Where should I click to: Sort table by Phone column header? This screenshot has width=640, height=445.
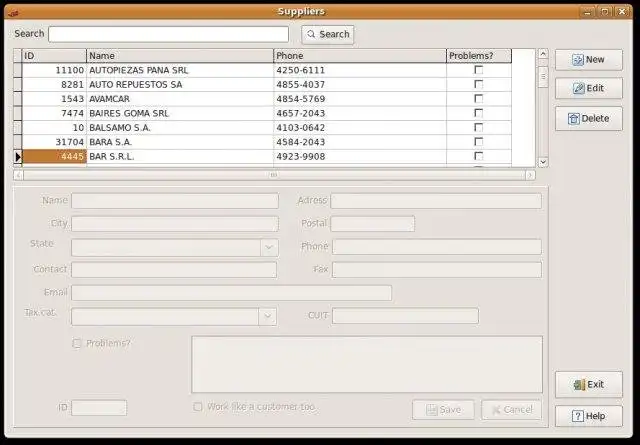tap(360, 56)
